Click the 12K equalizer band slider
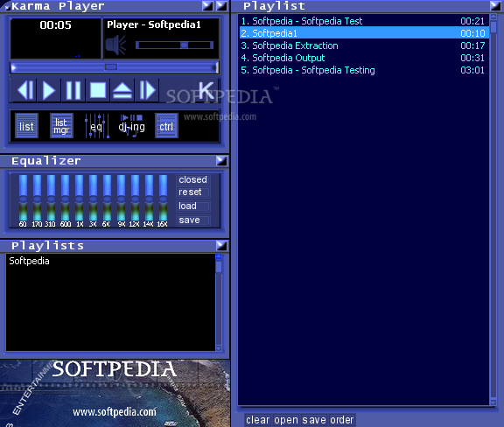This screenshot has width=504, height=427. (x=135, y=198)
